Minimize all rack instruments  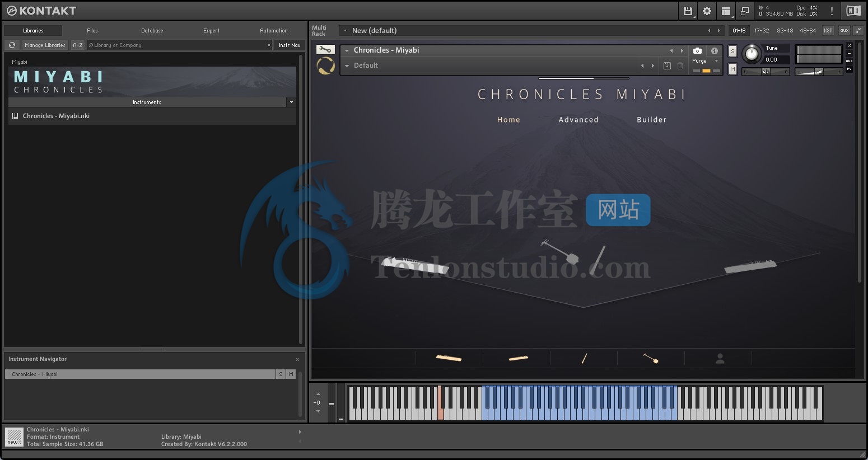pos(858,30)
